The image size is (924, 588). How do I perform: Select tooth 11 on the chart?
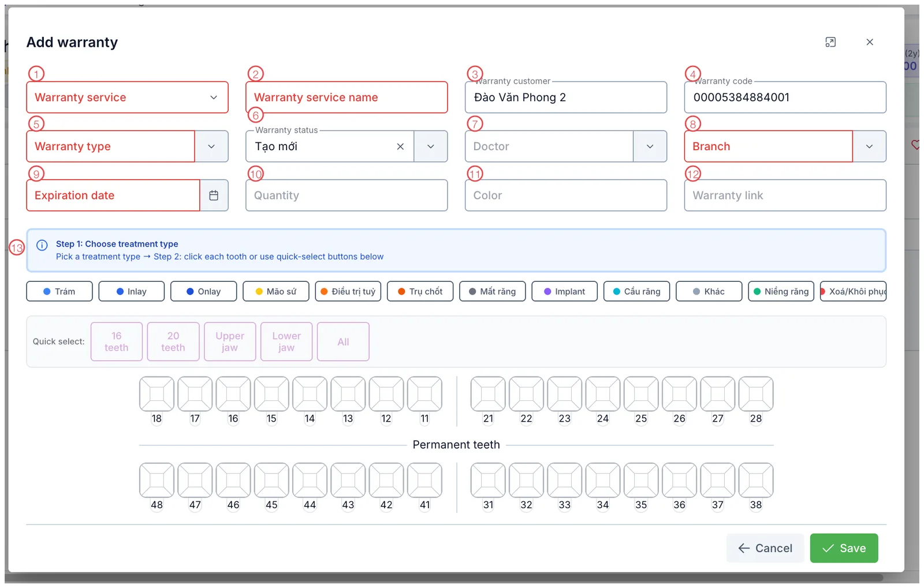[x=424, y=394]
